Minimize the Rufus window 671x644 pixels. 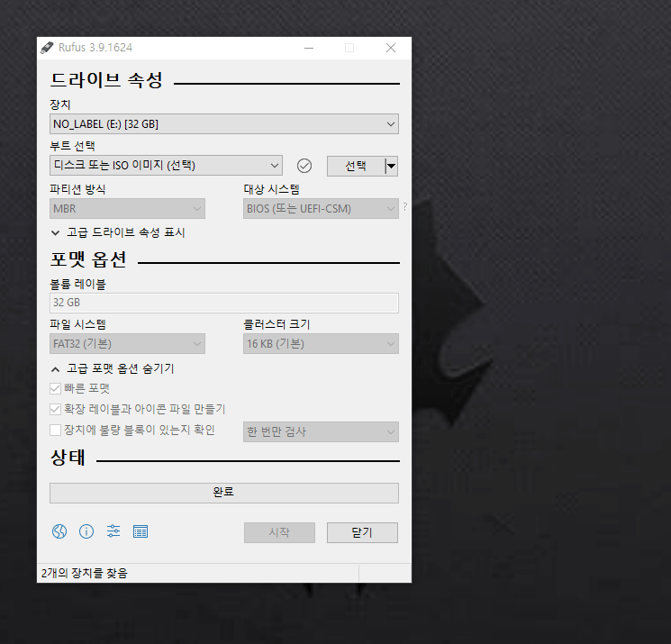click(309, 48)
